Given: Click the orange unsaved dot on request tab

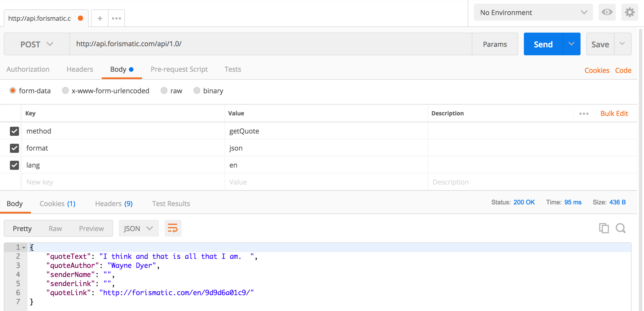Looking at the screenshot, I should (x=80, y=18).
